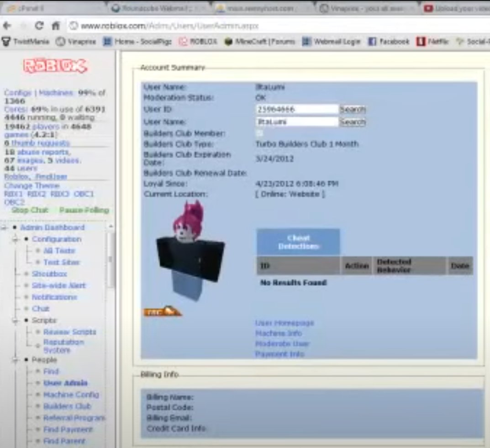Toggle the Builders Club Member checkbox
The image size is (490, 448).
pyautogui.click(x=259, y=133)
